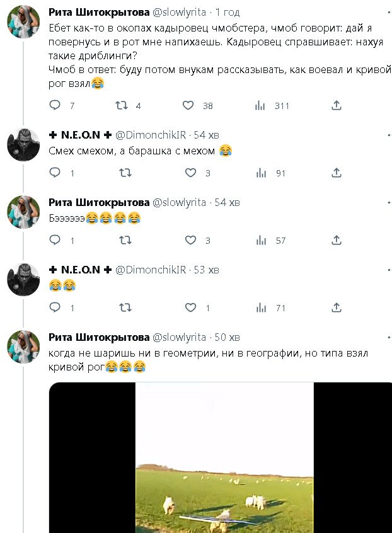
Task: View analytics showing 311 views
Action: pos(260,106)
